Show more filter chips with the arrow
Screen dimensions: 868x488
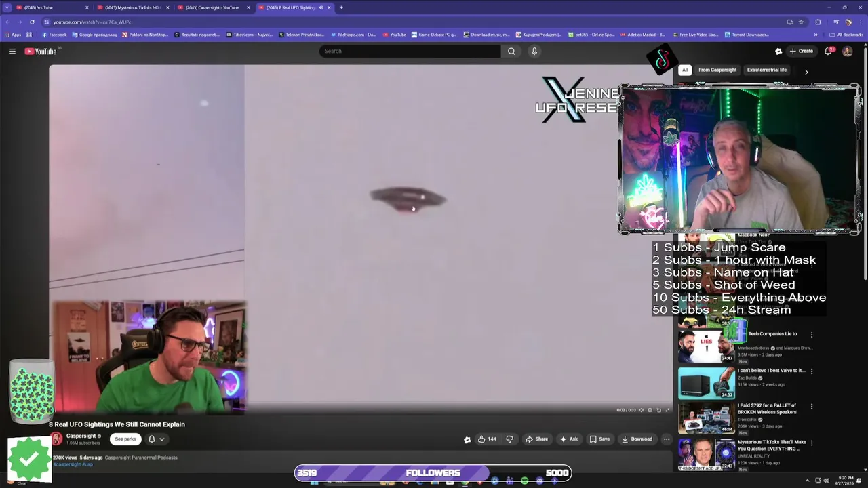point(806,71)
